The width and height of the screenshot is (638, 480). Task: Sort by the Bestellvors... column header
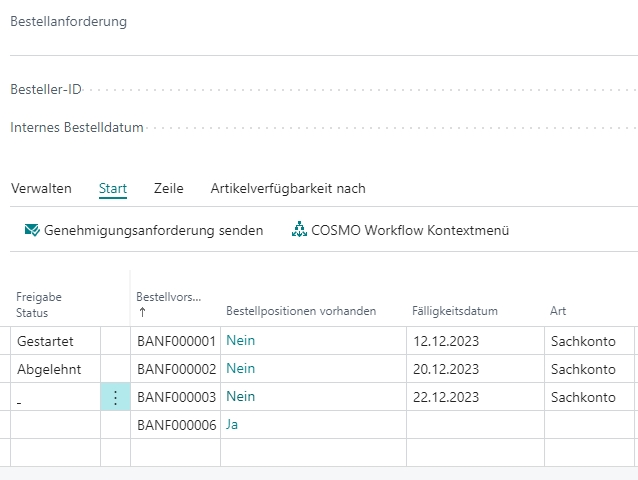click(x=169, y=297)
